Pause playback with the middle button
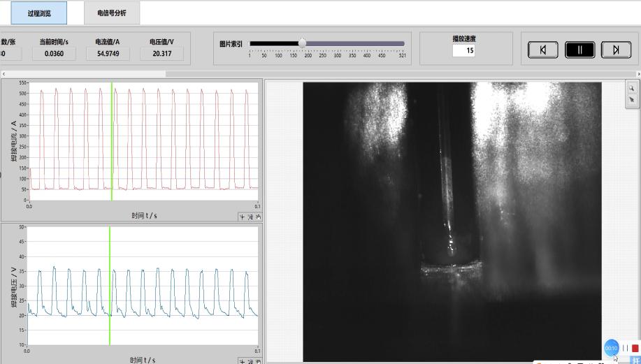This screenshot has height=364, width=641. 579,50
